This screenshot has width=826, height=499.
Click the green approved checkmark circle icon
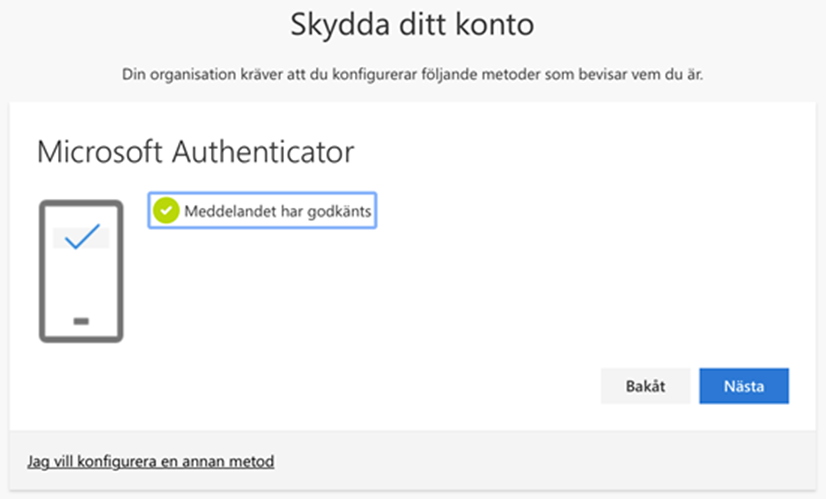click(166, 211)
